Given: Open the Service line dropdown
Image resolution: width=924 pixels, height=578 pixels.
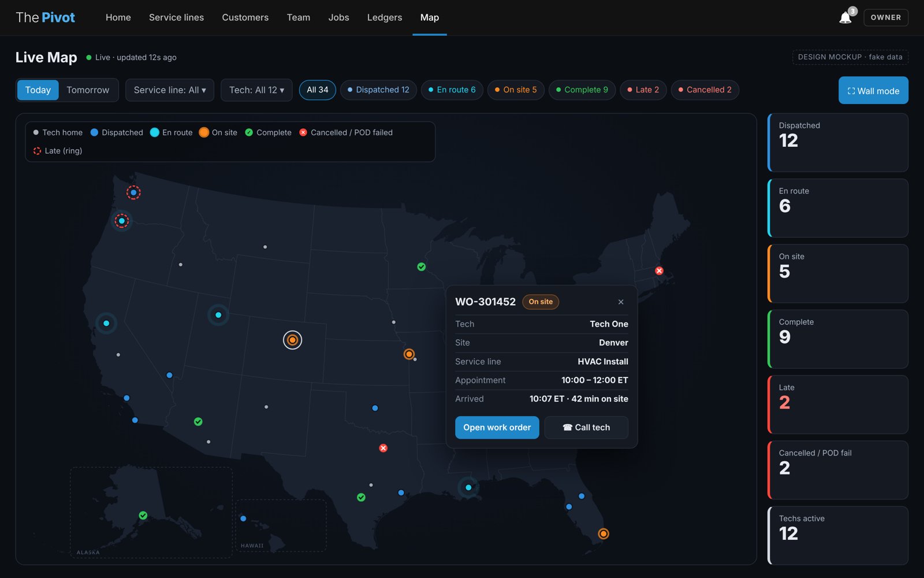Looking at the screenshot, I should 170,90.
